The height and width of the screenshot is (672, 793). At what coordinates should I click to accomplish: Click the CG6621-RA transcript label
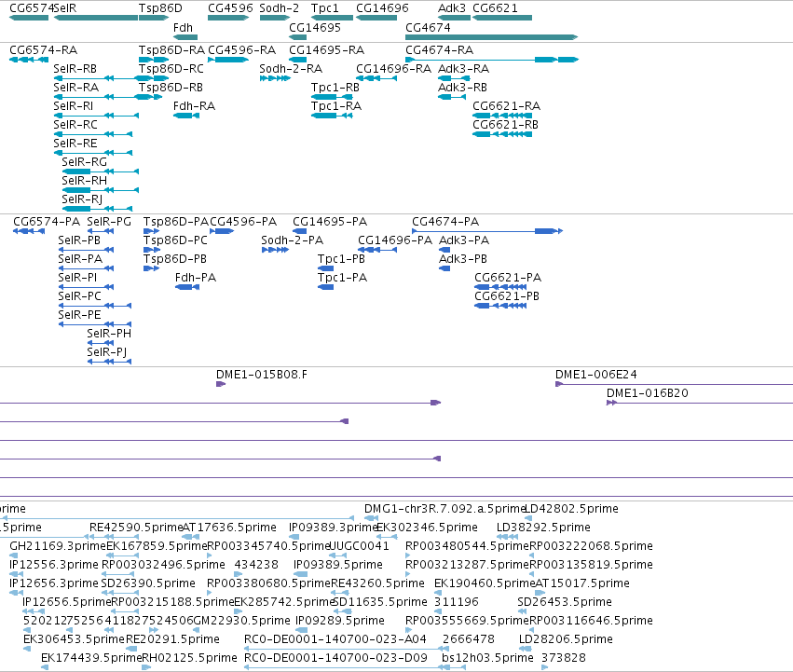506,106
